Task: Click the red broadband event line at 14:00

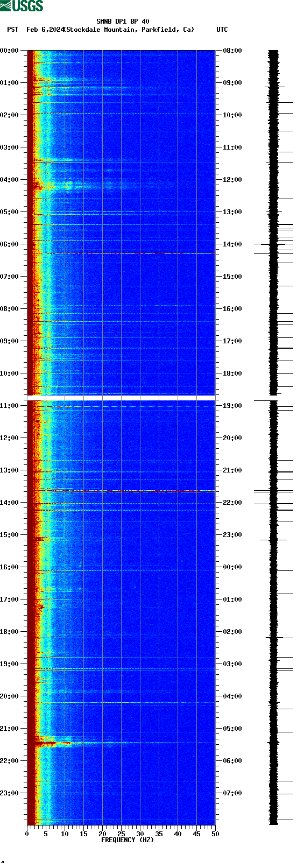Action: (x=121, y=504)
